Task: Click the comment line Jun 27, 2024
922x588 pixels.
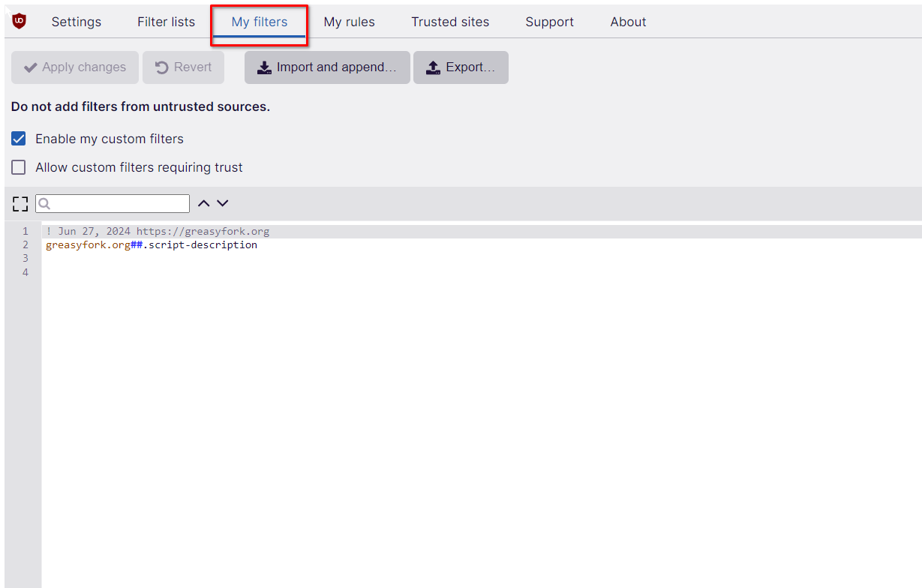Action: 158,231
